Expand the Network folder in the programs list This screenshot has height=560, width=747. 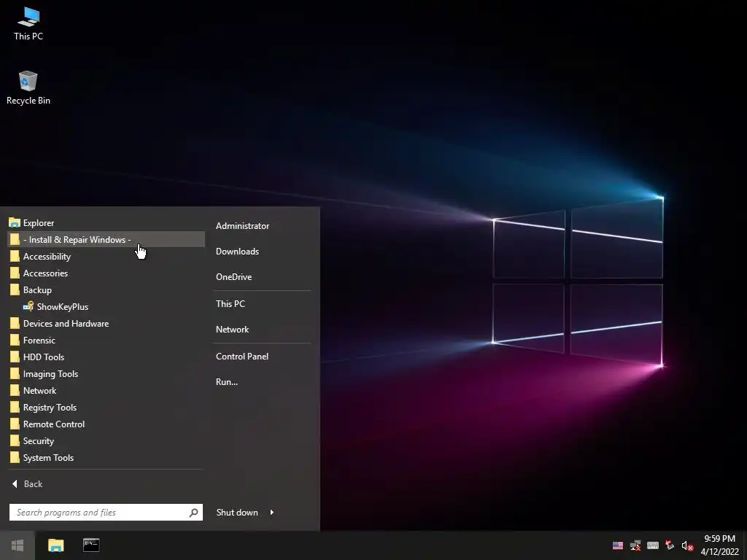click(106, 391)
